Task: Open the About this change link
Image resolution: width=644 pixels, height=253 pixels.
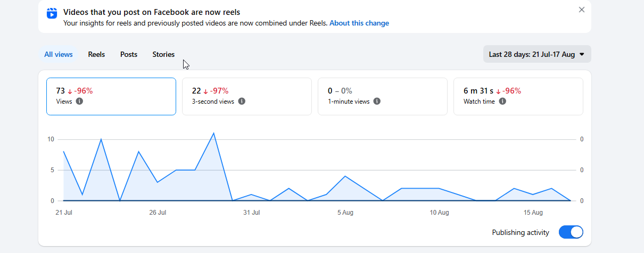Action: 359,23
